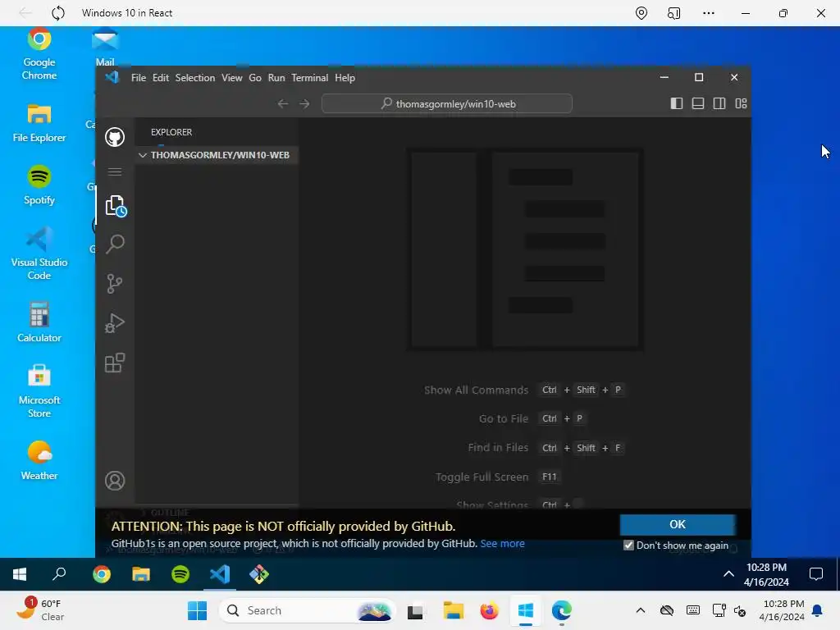Open the Selection menu
Screen dimensions: 840x630
point(195,78)
